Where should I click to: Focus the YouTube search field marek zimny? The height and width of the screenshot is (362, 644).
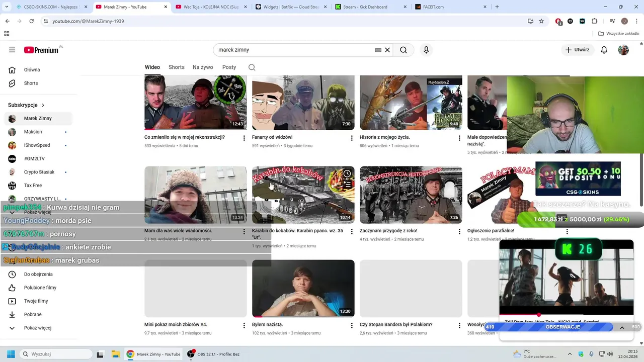click(x=295, y=50)
